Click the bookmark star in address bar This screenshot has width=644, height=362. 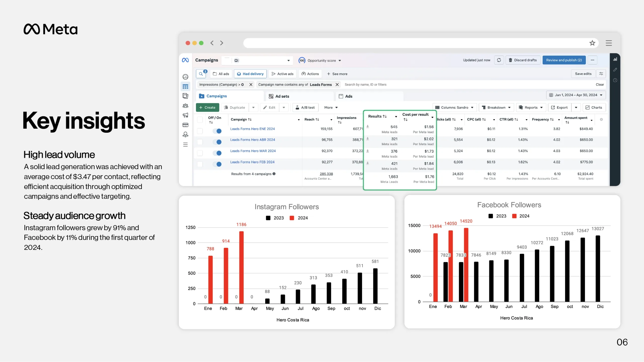point(592,43)
